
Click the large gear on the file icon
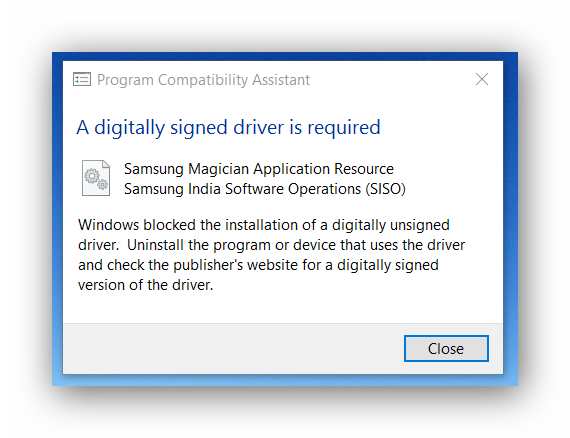pyautogui.click(x=92, y=176)
